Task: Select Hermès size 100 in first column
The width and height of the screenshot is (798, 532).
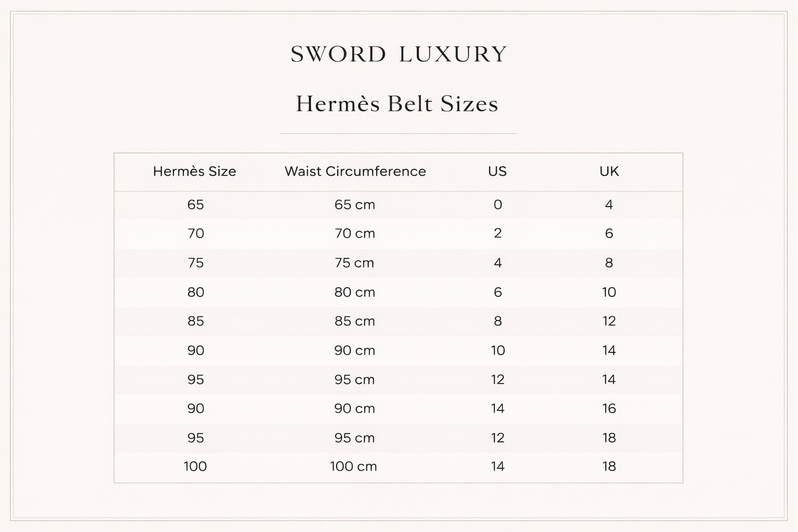Action: (195, 467)
